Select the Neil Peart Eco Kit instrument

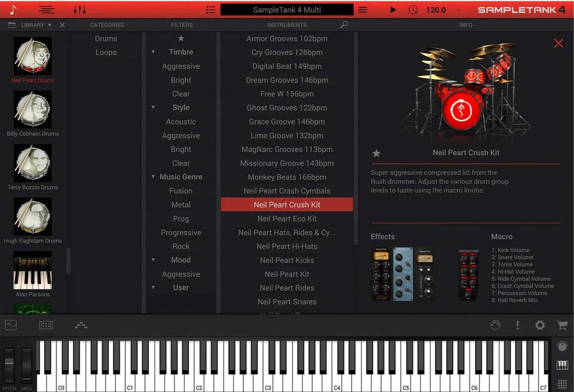click(x=287, y=218)
